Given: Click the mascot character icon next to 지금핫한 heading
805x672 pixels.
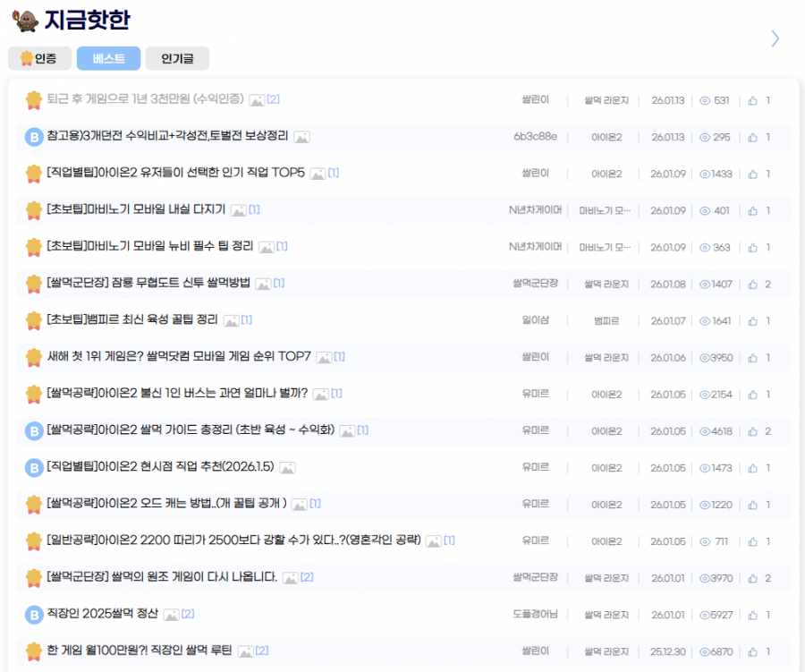Looking at the screenshot, I should (x=27, y=21).
